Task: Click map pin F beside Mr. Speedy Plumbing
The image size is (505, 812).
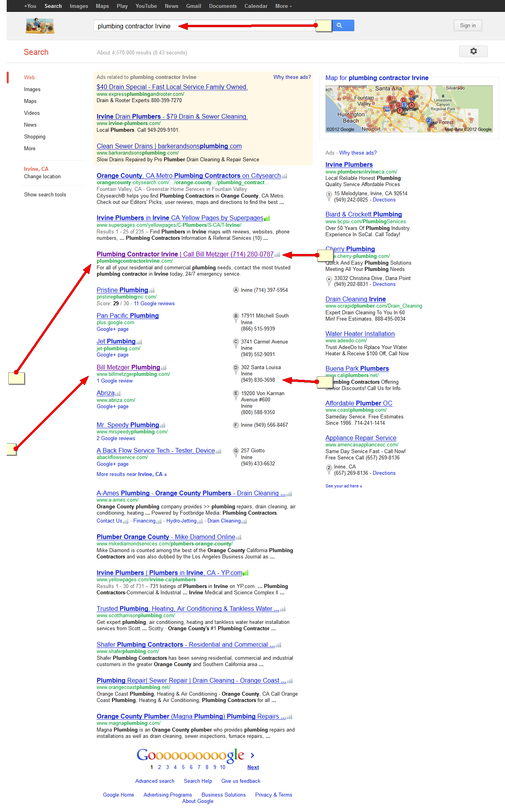Action: (x=236, y=425)
